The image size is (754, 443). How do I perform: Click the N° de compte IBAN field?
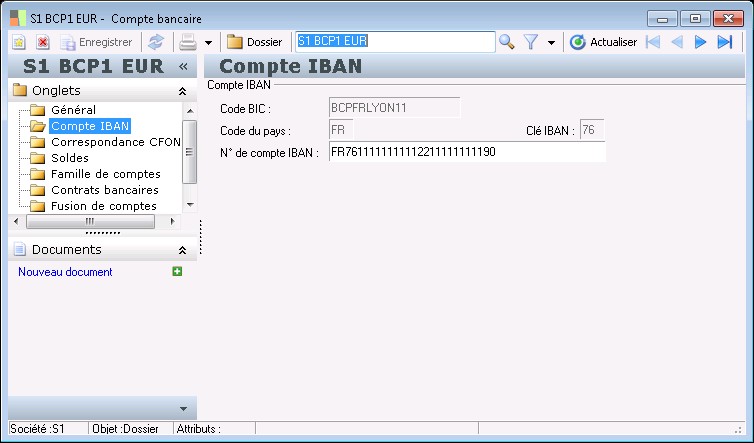point(467,152)
